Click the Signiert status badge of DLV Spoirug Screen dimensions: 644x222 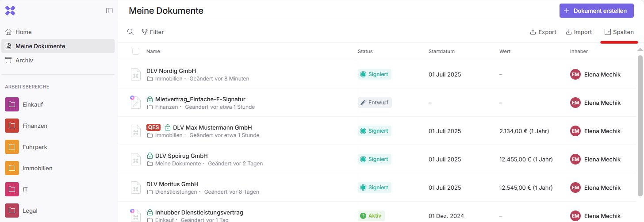coord(374,159)
